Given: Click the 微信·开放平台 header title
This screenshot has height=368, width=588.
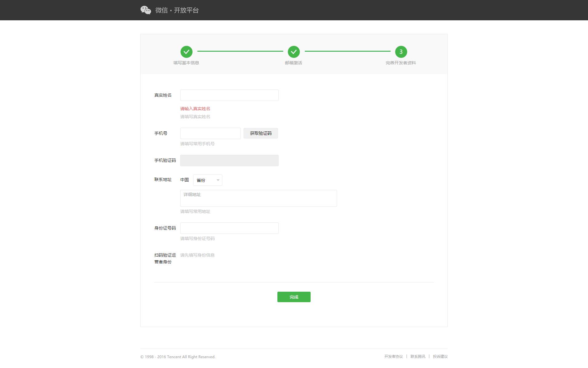Looking at the screenshot, I should 177,10.
